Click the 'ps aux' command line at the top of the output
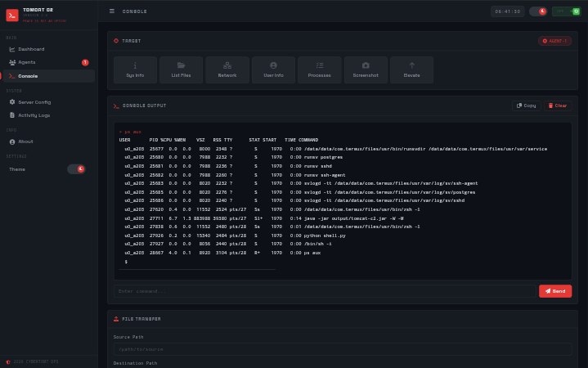 tap(130, 132)
